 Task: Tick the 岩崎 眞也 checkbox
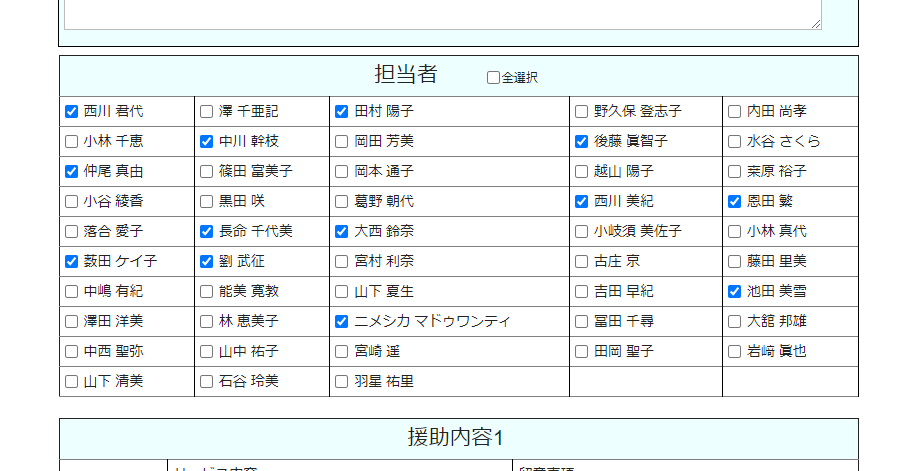(734, 352)
